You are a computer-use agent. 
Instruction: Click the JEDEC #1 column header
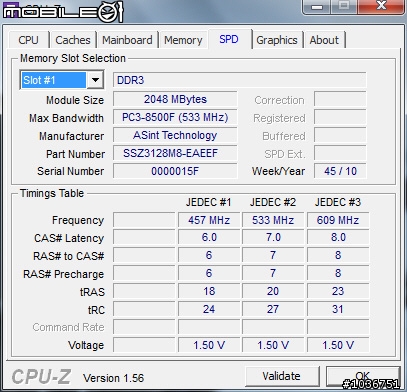[x=208, y=202]
